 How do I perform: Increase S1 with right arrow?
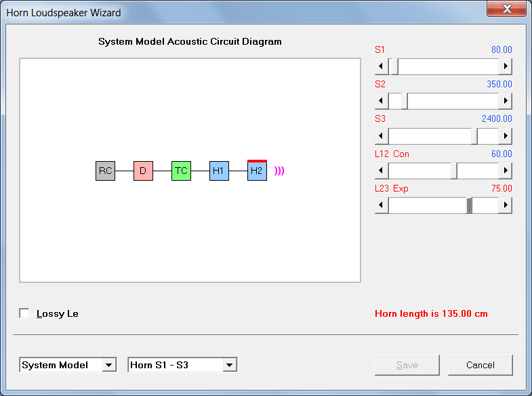[505, 66]
